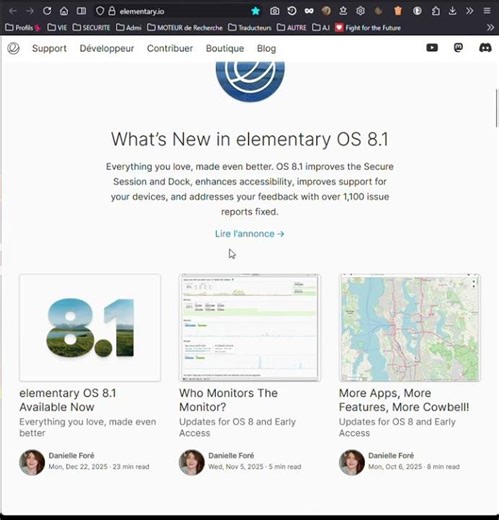Click the gear extension icon in toolbar

click(x=360, y=11)
